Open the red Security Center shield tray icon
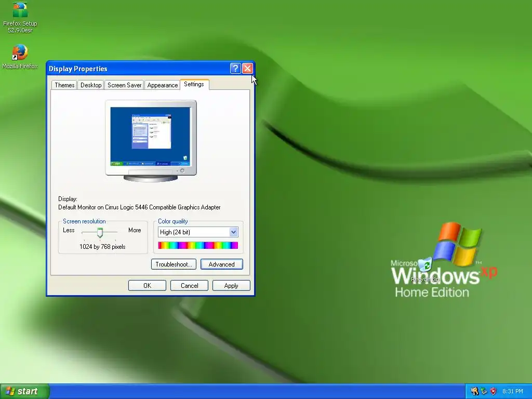 point(494,391)
